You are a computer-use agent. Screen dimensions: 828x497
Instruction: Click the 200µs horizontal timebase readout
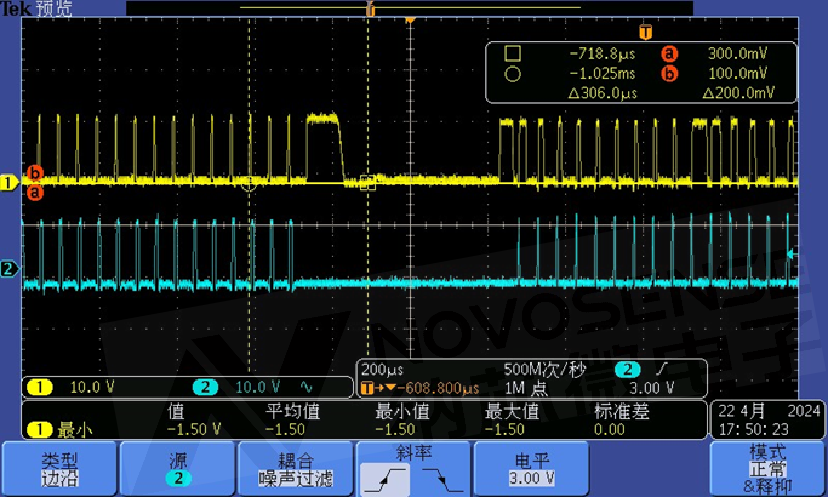pyautogui.click(x=380, y=368)
